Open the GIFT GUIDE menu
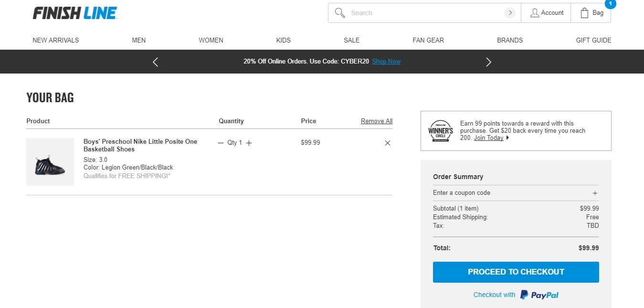The width and height of the screenshot is (644, 308). pos(593,40)
